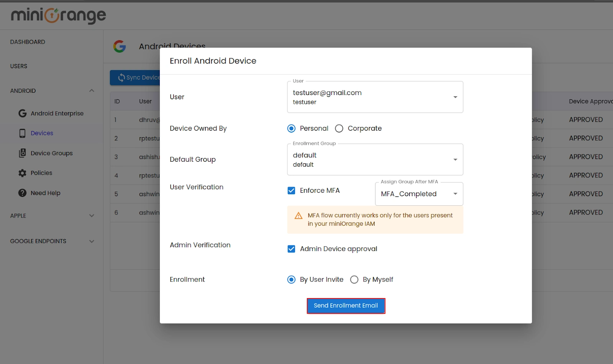Select the By Myself enrollment option
The width and height of the screenshot is (613, 364).
click(x=354, y=279)
